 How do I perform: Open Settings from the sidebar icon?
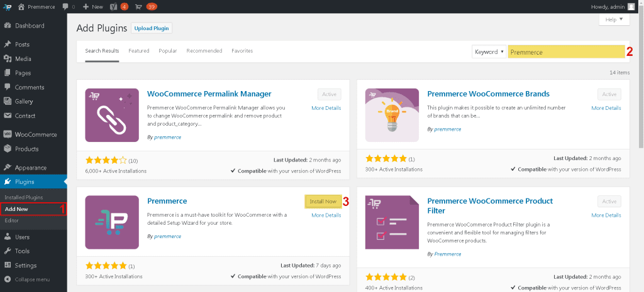[x=8, y=266]
